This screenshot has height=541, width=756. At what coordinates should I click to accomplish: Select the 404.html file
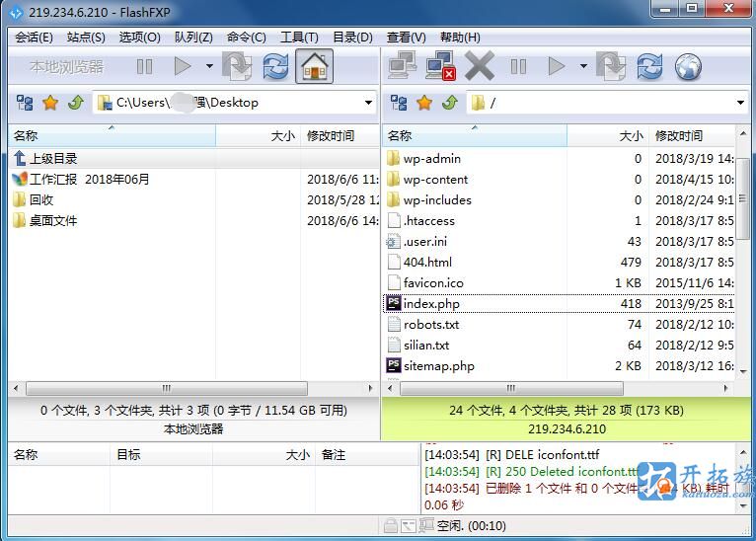tap(560, 262)
